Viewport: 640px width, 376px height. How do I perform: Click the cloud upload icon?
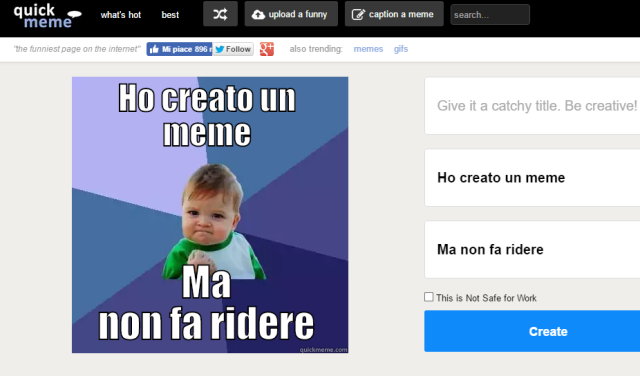pos(258,15)
